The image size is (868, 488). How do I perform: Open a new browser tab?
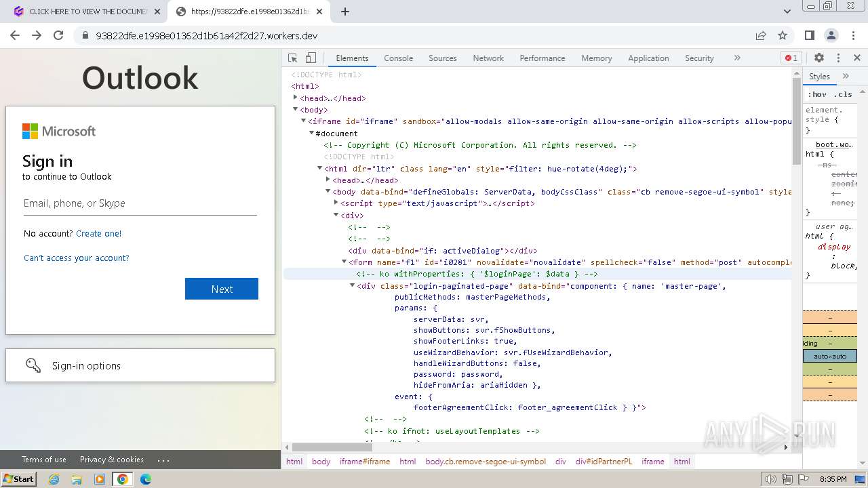coord(344,12)
